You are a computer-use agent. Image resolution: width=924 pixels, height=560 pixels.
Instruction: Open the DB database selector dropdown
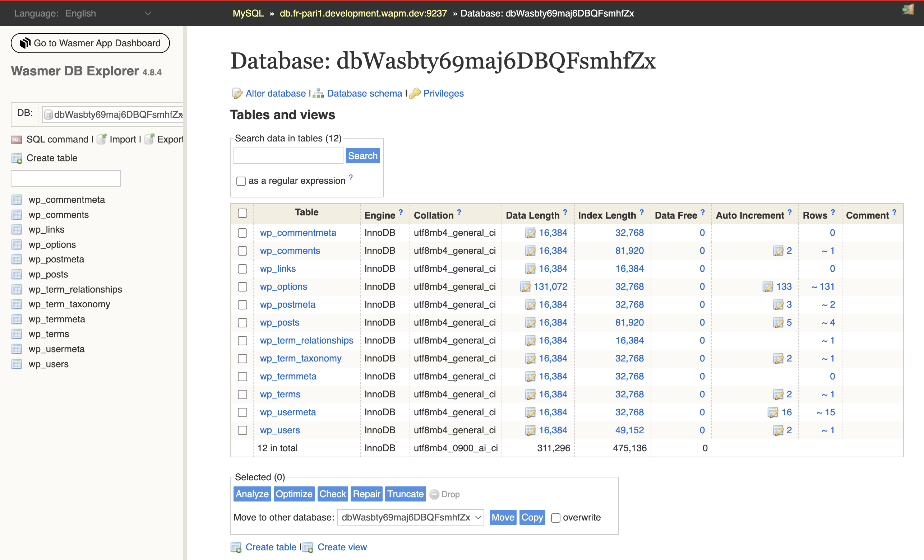click(x=112, y=114)
